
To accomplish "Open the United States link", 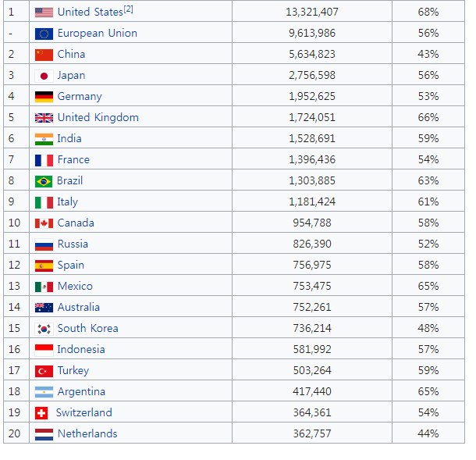I will click(91, 12).
